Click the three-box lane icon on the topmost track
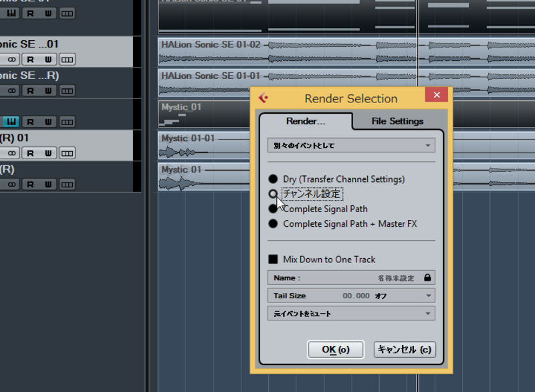The height and width of the screenshot is (392, 535). (67, 13)
